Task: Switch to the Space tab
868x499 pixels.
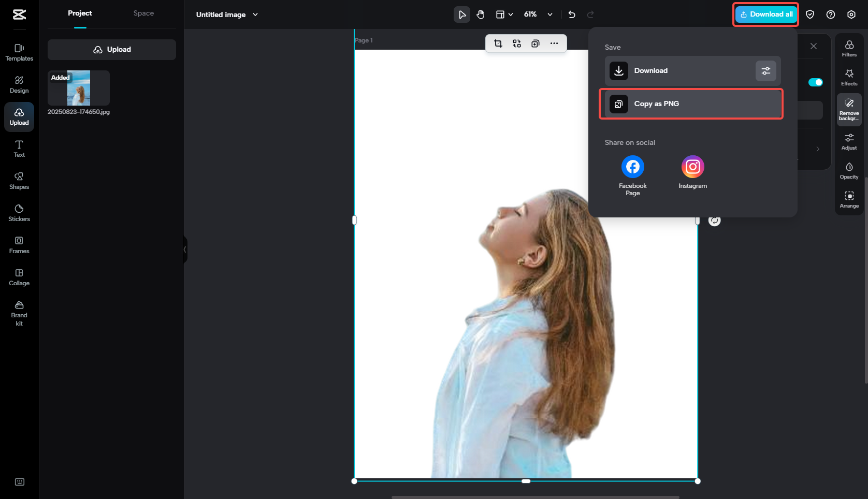Action: coord(143,13)
